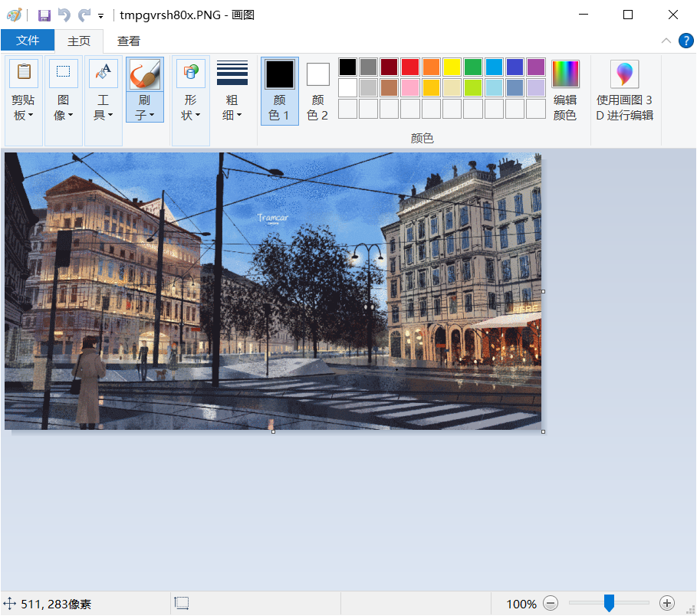697x616 pixels.
Task: Click the first empty custom color slot
Action: click(347, 109)
